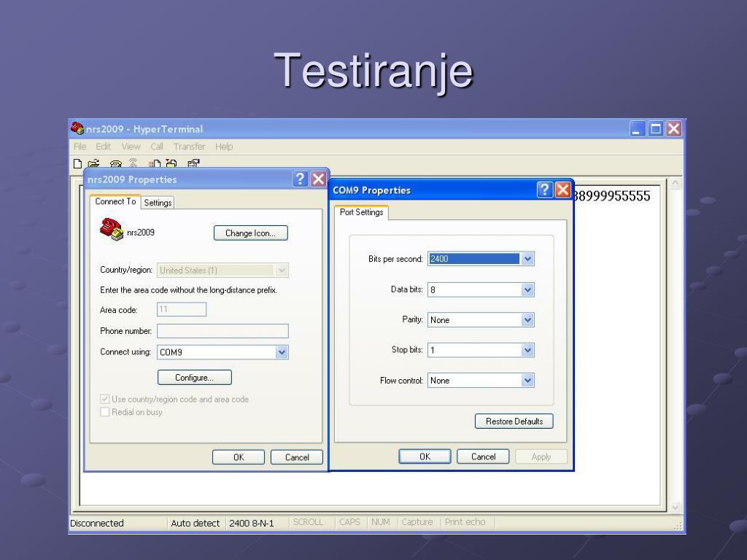Click OK in nrs2009 Properties
The image size is (747, 560).
click(x=239, y=457)
